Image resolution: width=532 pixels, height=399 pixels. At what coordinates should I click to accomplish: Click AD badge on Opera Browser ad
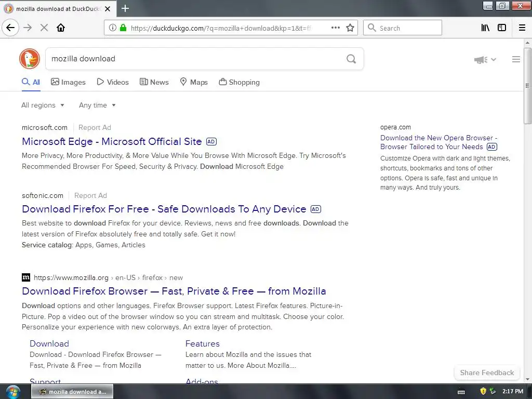click(x=491, y=147)
